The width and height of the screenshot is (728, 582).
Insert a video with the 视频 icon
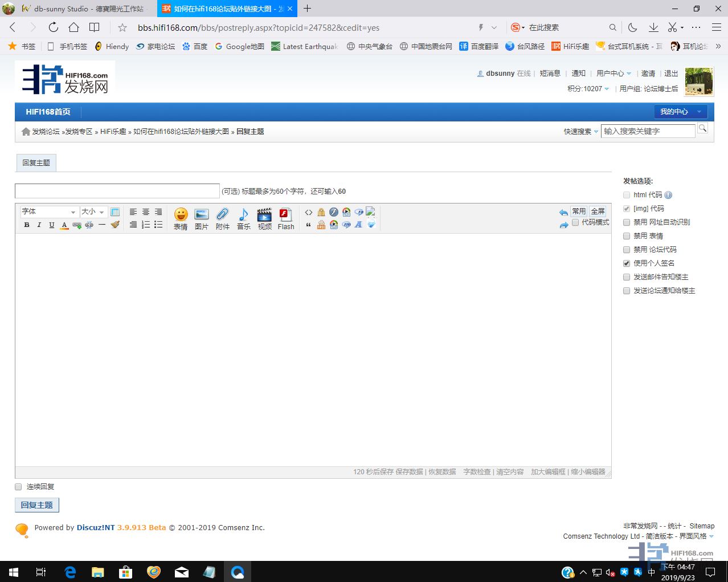click(x=264, y=218)
